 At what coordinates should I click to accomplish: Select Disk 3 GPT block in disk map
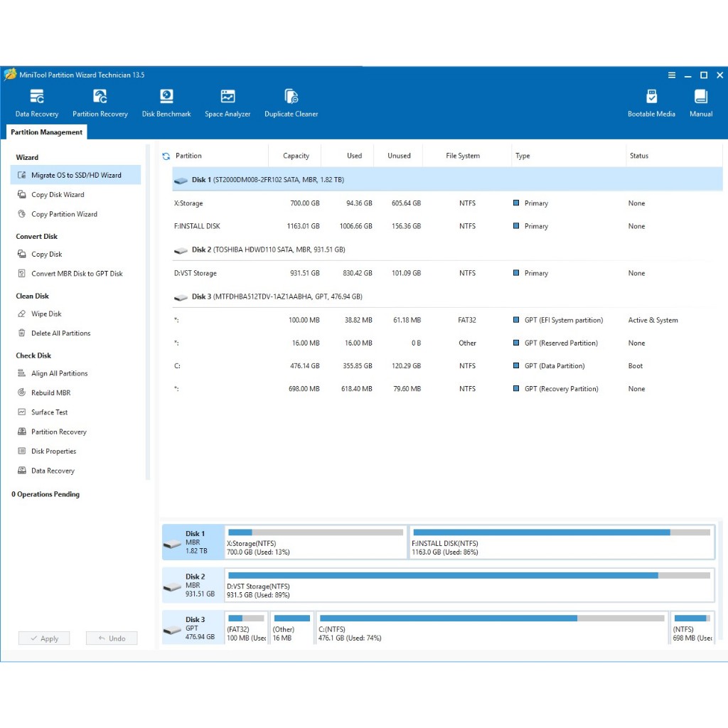pyautogui.click(x=193, y=628)
